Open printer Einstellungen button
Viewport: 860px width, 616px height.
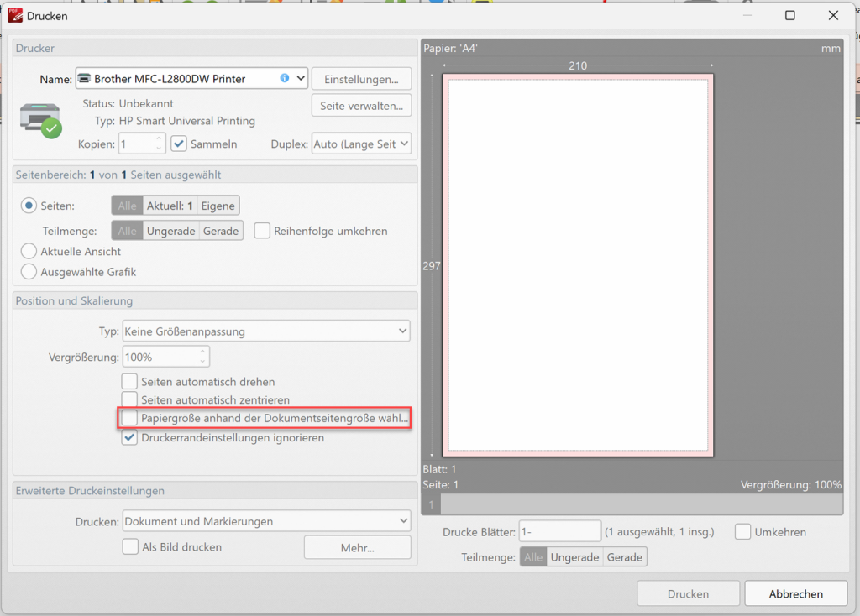(361, 79)
